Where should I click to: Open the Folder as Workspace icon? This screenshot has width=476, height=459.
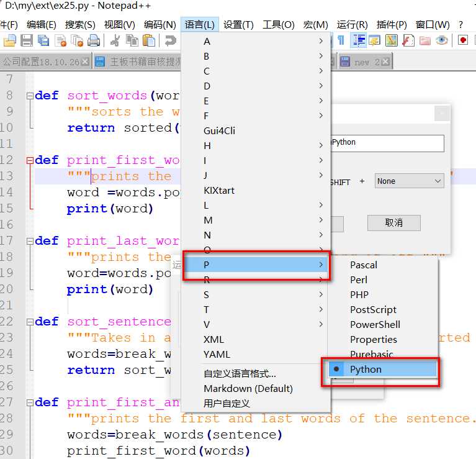425,40
